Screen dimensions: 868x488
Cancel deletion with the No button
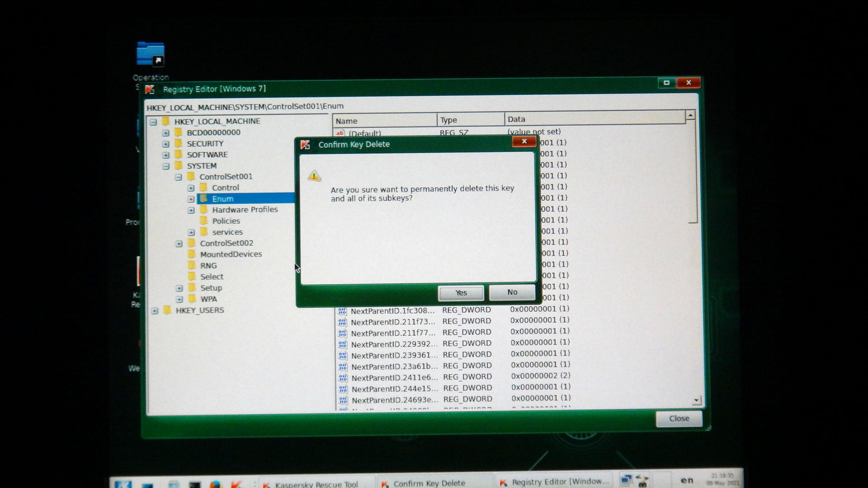coord(512,292)
